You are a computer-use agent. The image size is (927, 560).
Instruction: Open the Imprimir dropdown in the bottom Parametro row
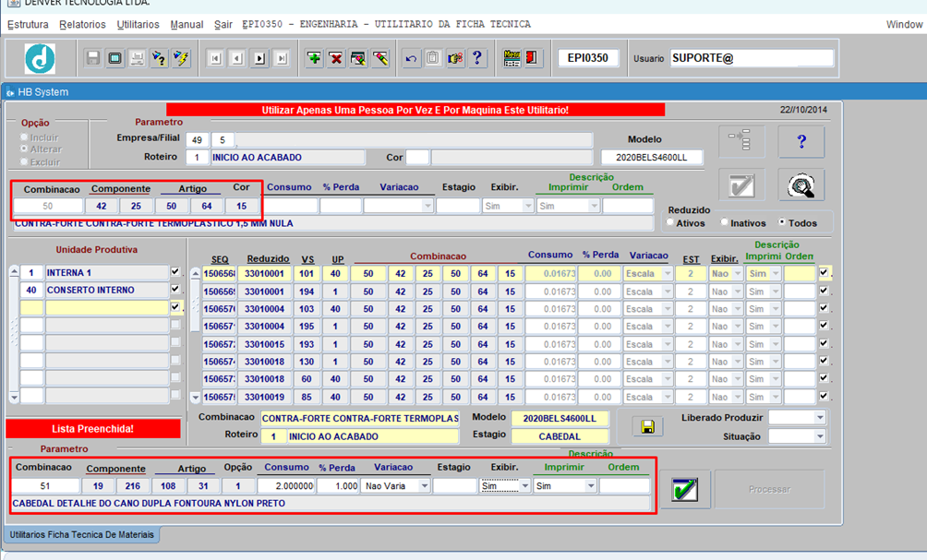tap(591, 486)
